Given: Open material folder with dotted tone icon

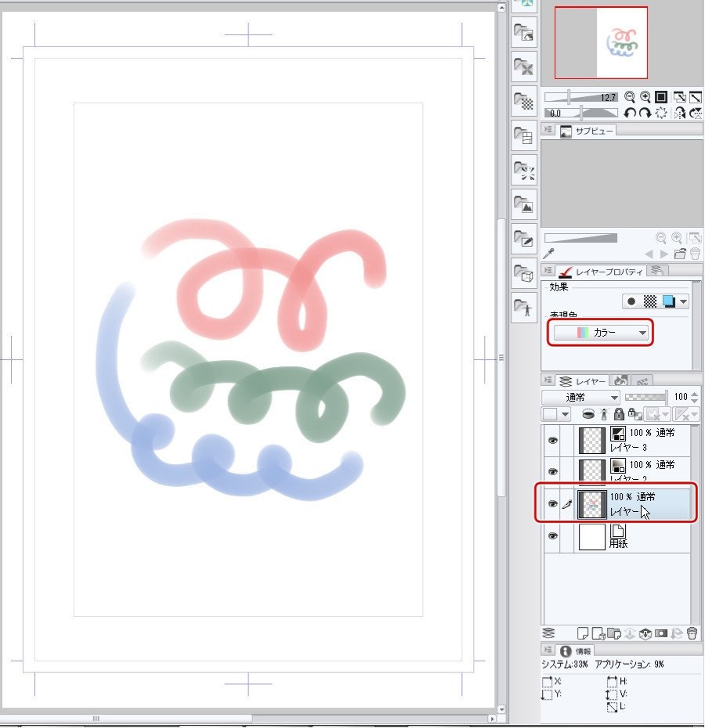Looking at the screenshot, I should 524,101.
